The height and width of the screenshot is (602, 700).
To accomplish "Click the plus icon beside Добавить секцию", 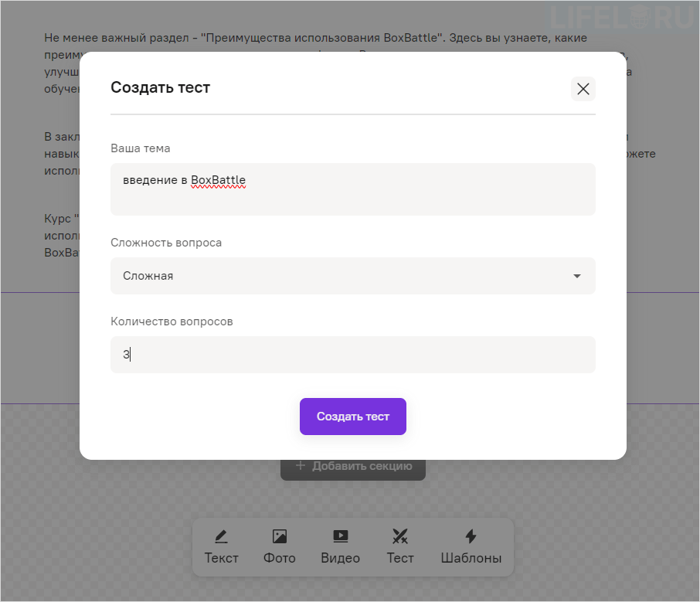I will [301, 466].
